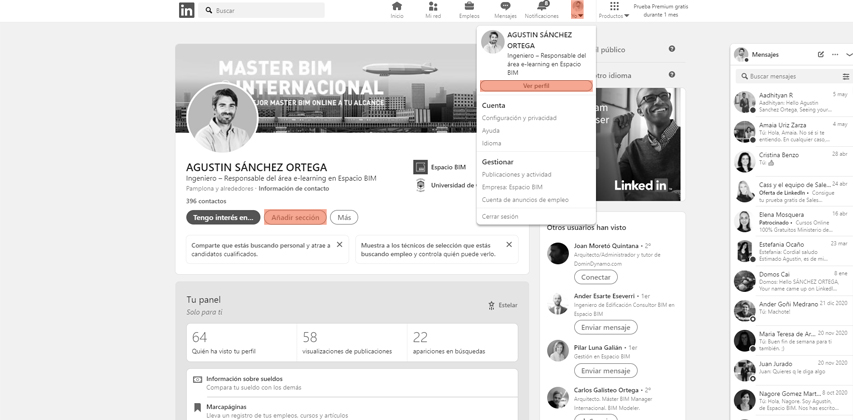The width and height of the screenshot is (853, 420).
Task: Open apariciones en búsquedas stat
Action: point(462,342)
